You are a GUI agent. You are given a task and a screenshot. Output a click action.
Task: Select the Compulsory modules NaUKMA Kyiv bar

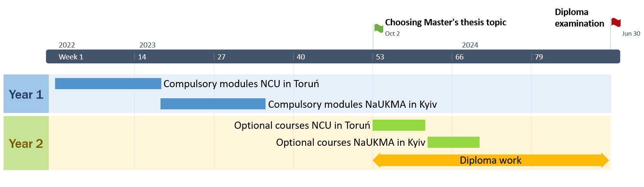coord(213,104)
